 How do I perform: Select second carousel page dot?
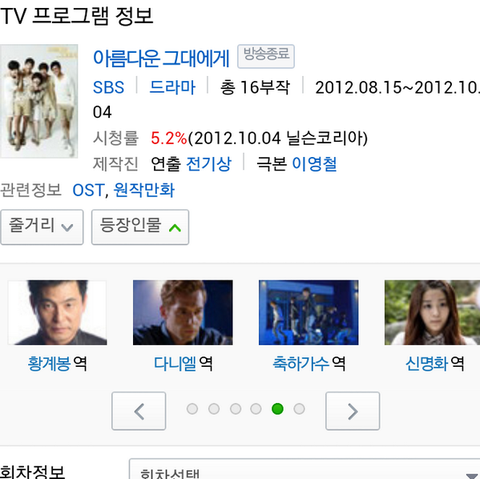click(x=214, y=409)
